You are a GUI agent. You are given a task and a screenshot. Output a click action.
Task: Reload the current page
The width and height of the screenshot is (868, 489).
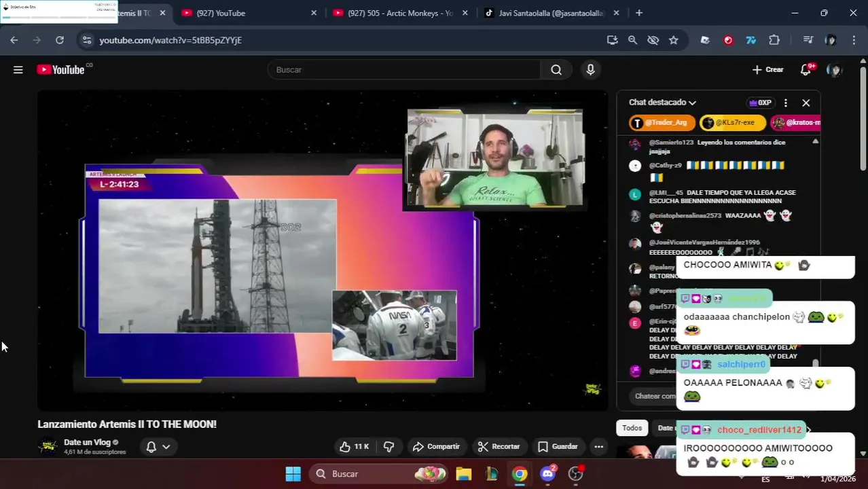60,40
